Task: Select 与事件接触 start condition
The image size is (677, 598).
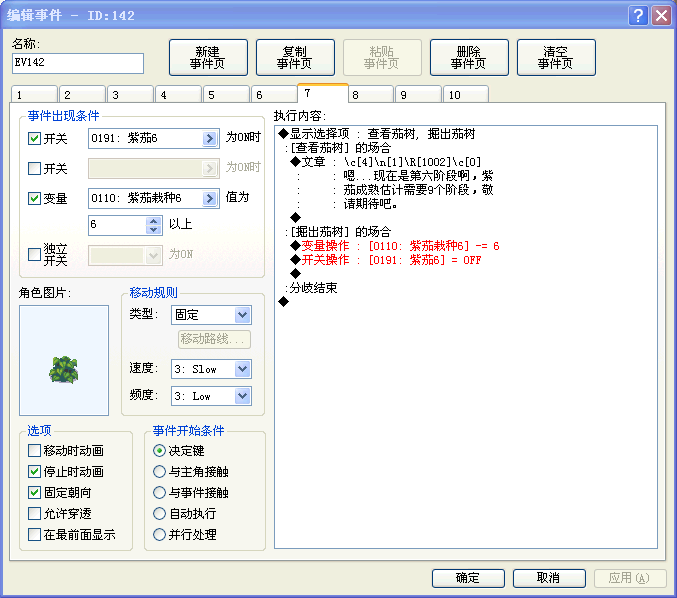Action: [159, 492]
